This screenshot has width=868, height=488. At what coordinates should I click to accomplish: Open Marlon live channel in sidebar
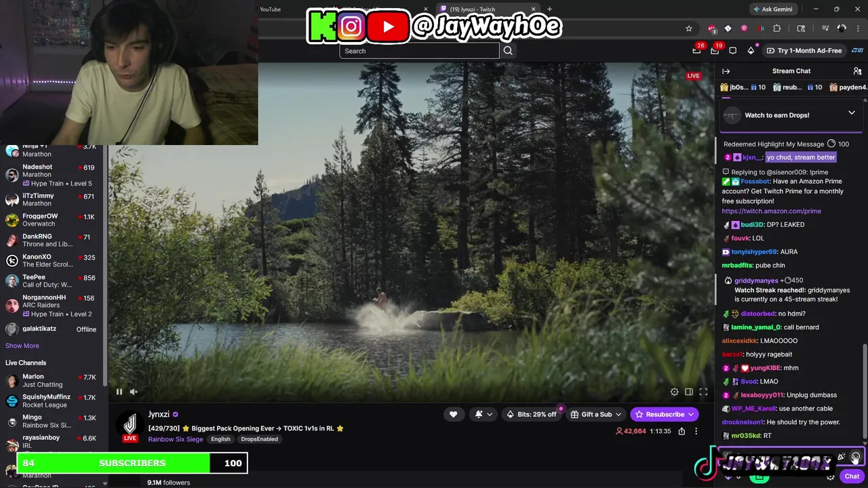coord(52,380)
